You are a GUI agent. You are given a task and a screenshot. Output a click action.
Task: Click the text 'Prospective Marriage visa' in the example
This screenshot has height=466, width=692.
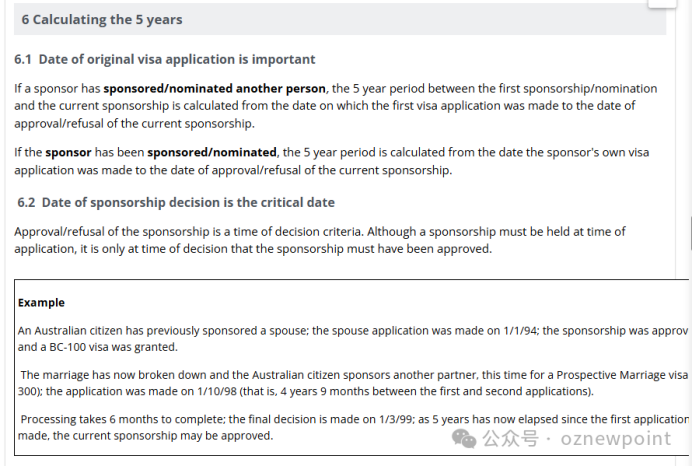pyautogui.click(x=622, y=375)
